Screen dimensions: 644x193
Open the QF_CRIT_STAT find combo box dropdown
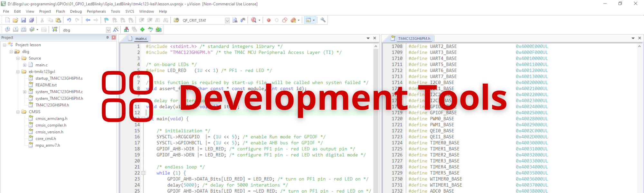[x=227, y=21]
